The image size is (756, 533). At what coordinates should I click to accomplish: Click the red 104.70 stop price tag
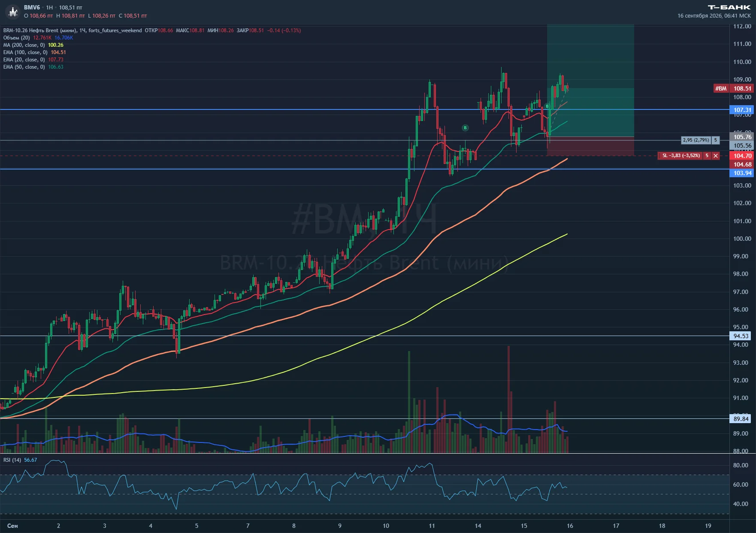click(742, 156)
